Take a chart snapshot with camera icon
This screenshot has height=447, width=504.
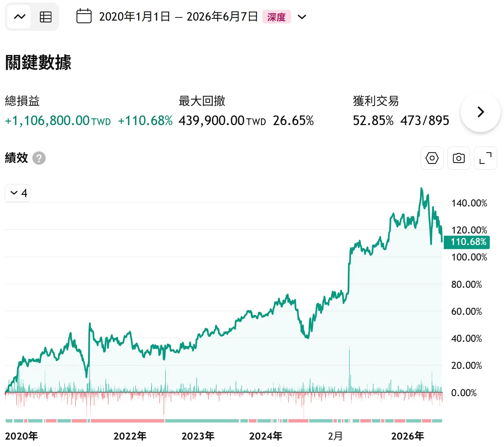459,158
